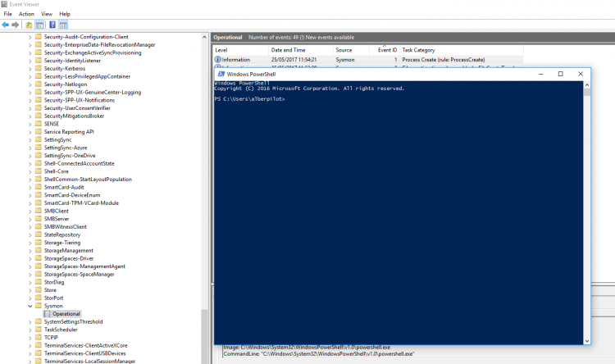Viewport: 615px width, 364px height.
Task: Sort by the Source column header
Action: point(351,50)
